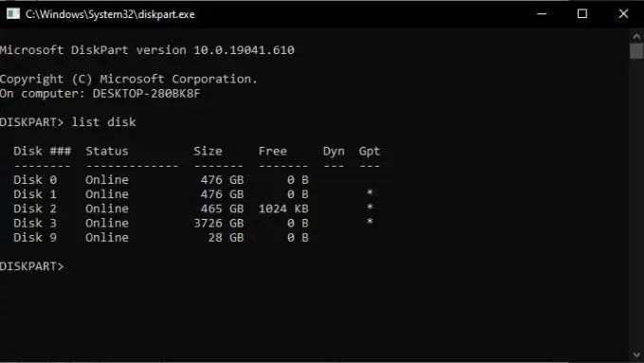
Task: Click the Gpt asterisk for Disk 1
Action: click(369, 192)
